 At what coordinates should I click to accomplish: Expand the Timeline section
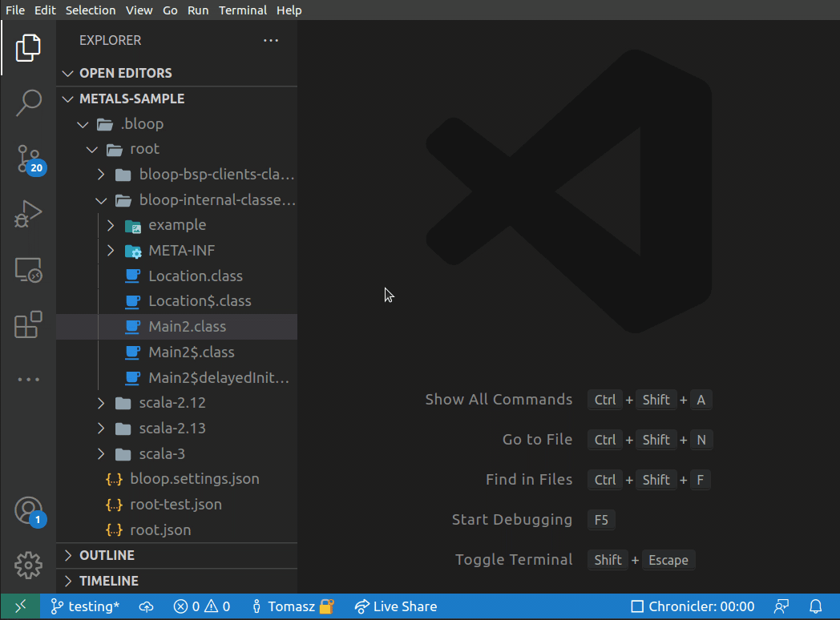tap(177, 581)
